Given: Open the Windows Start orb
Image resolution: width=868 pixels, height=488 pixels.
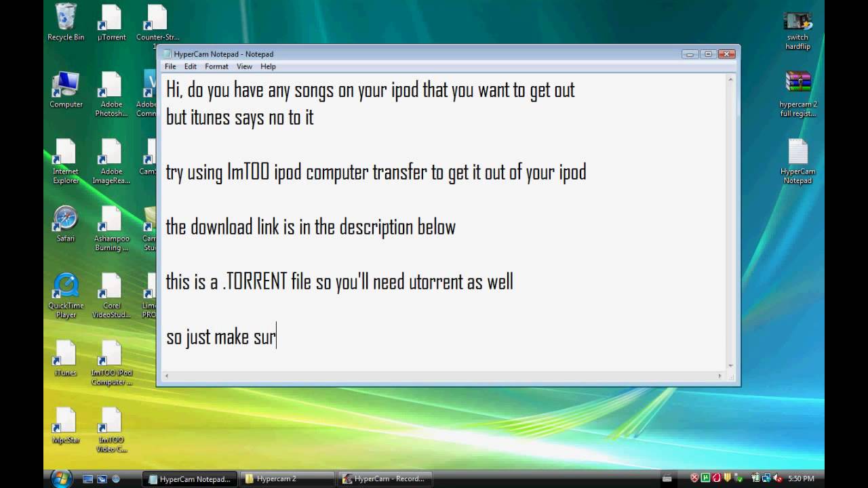Looking at the screenshot, I should click(62, 478).
